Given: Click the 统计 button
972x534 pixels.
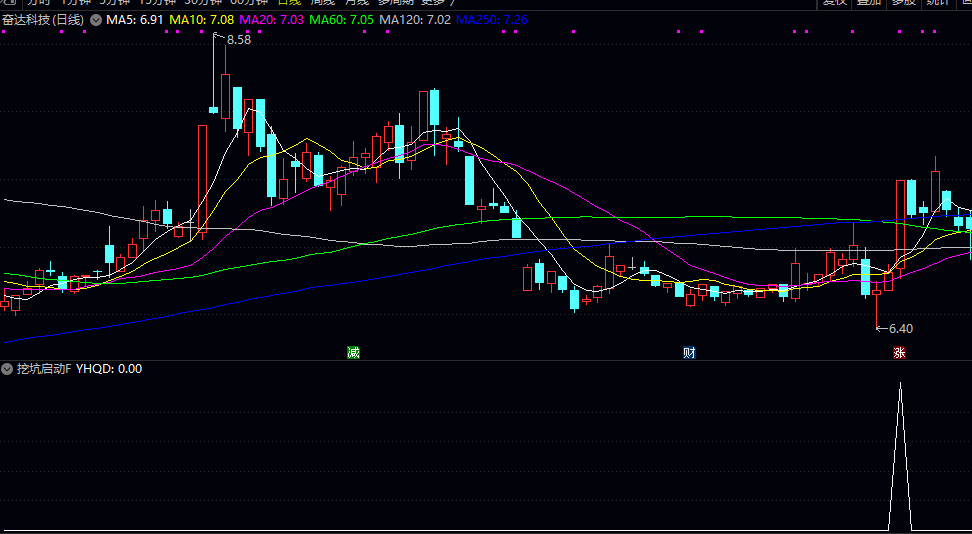Looking at the screenshot, I should (x=937, y=3).
